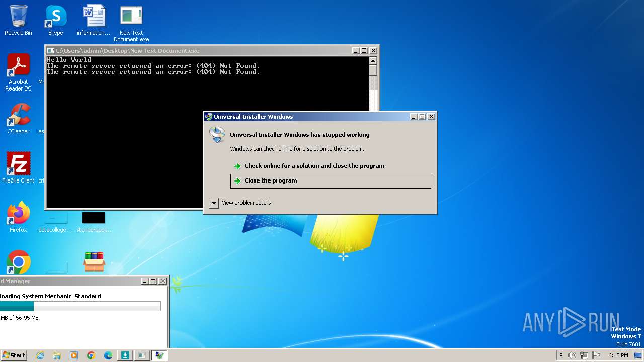This screenshot has height=362, width=644.
Task: Show hidden tray icons arrow
Action: pos(561,355)
